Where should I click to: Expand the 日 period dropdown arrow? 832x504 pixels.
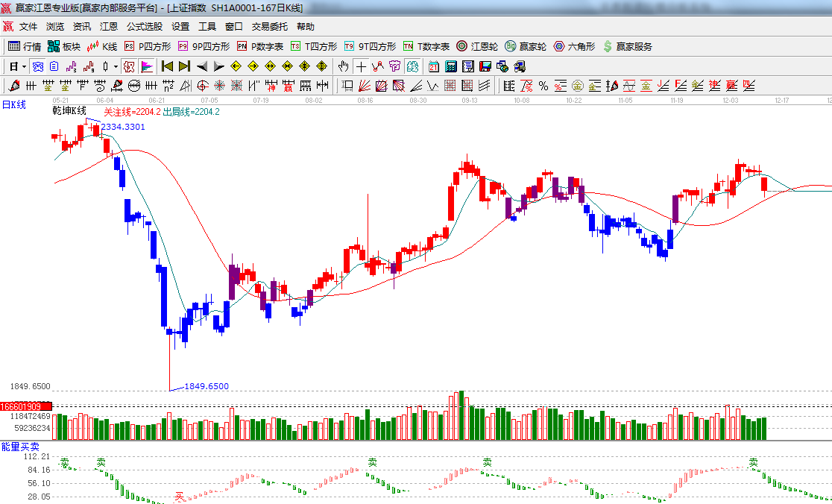tap(24, 66)
